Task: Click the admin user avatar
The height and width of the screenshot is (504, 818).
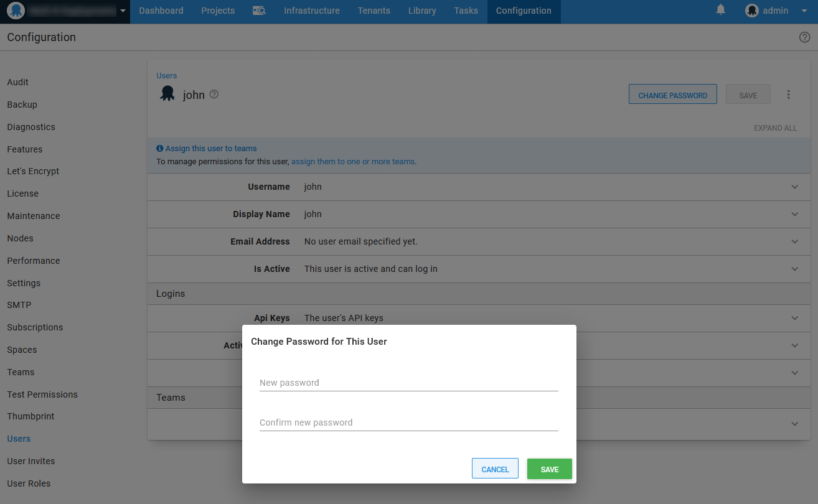Action: [752, 11]
